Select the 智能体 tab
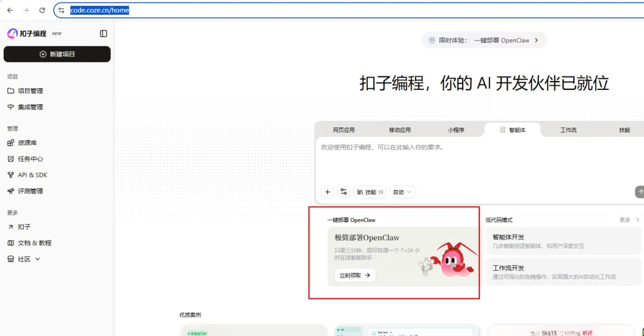Viewport: 644px width, 336px height. point(513,130)
